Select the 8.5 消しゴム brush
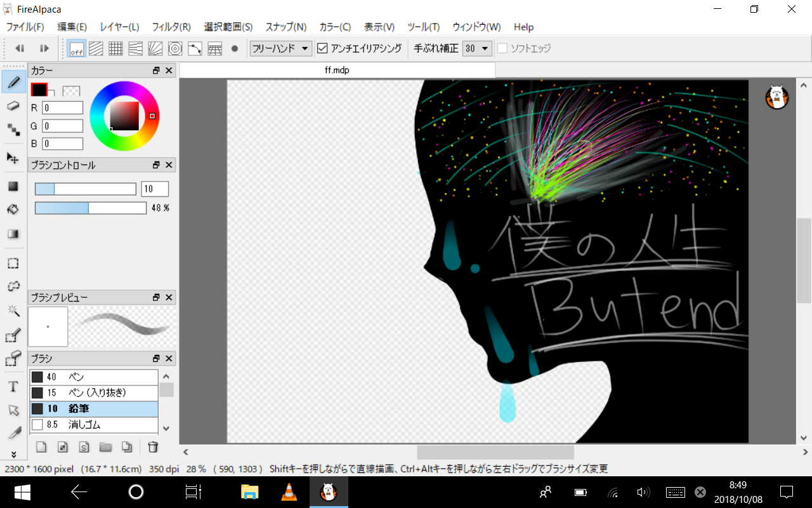This screenshot has width=812, height=508. [94, 425]
